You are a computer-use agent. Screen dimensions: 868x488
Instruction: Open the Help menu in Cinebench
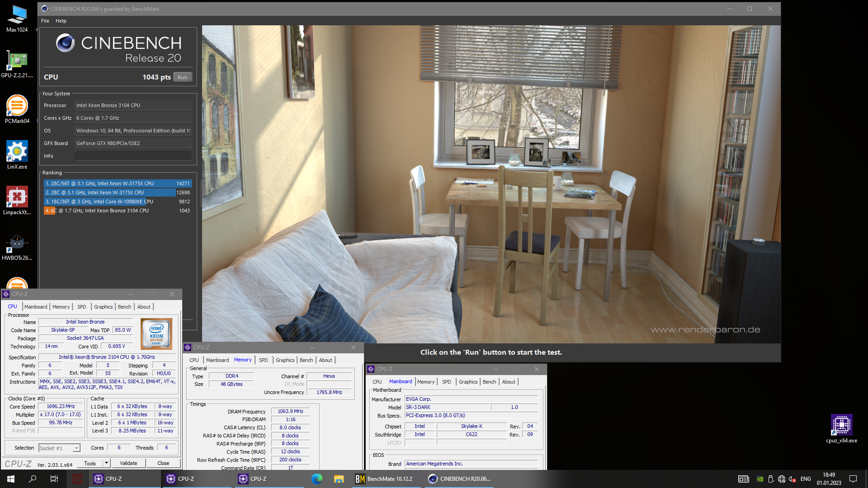[61, 21]
